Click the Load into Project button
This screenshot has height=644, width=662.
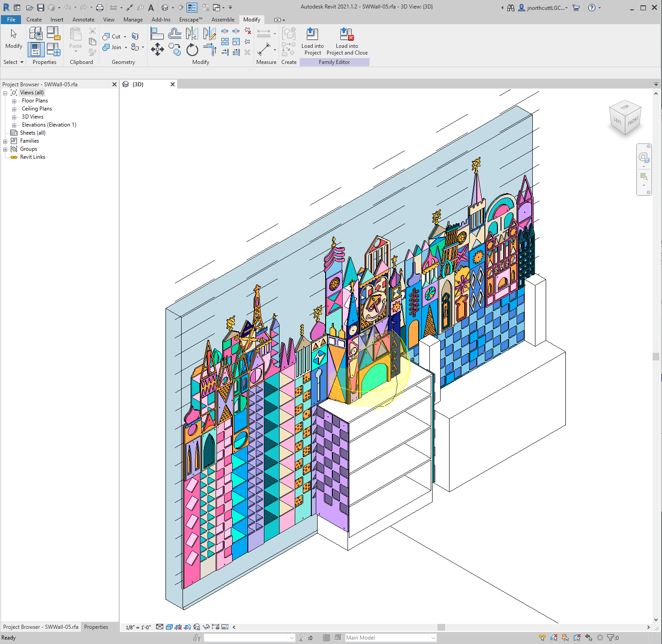tap(313, 40)
